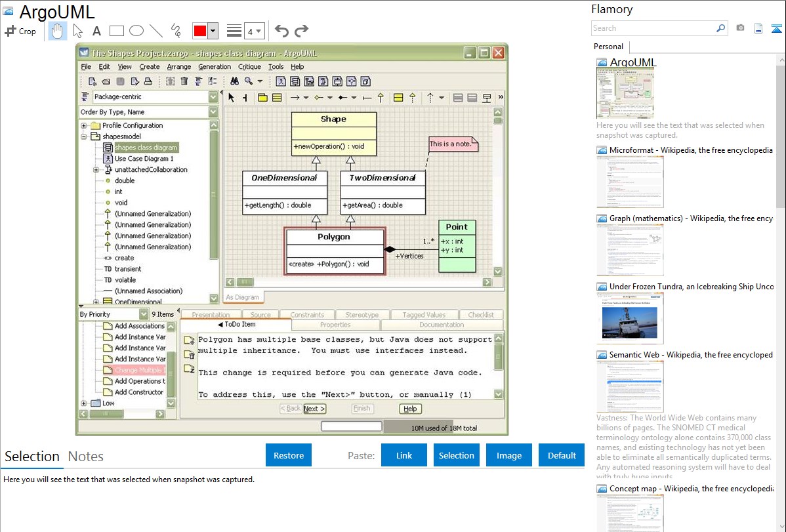Click the Paste Image button
786x532 pixels.
(x=508, y=455)
